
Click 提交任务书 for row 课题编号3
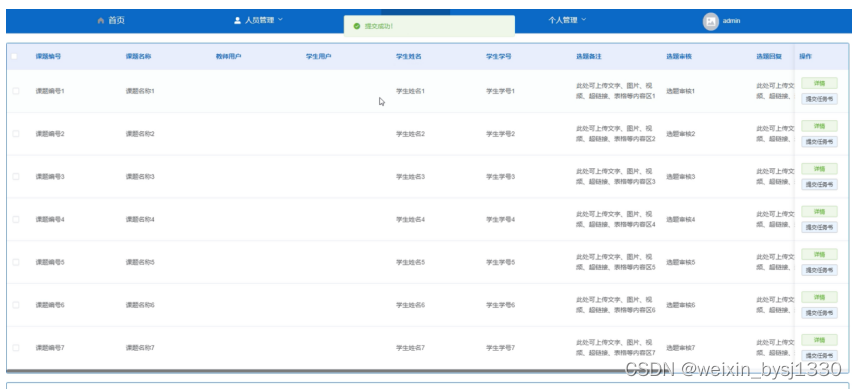tap(819, 184)
